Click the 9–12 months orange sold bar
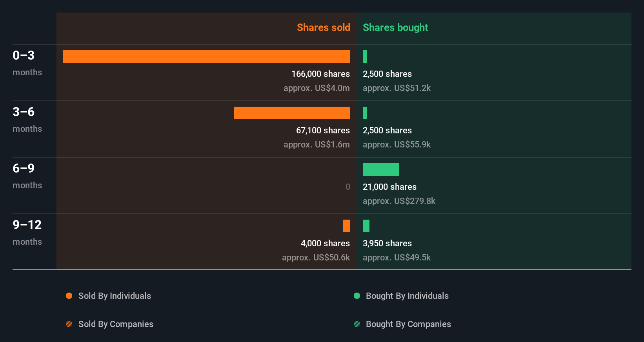The width and height of the screenshot is (644, 342). pos(347,226)
